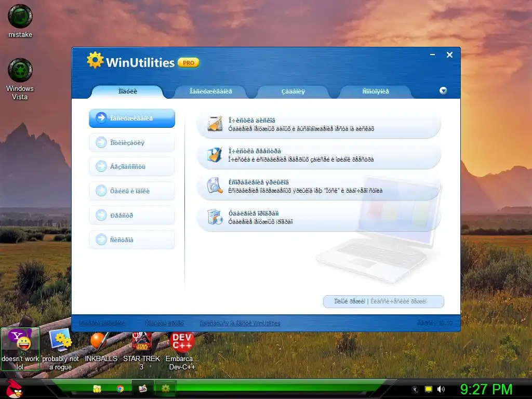This screenshot has width=532, height=399.
Task: Minimize the WinUtilities window
Action: 433,55
